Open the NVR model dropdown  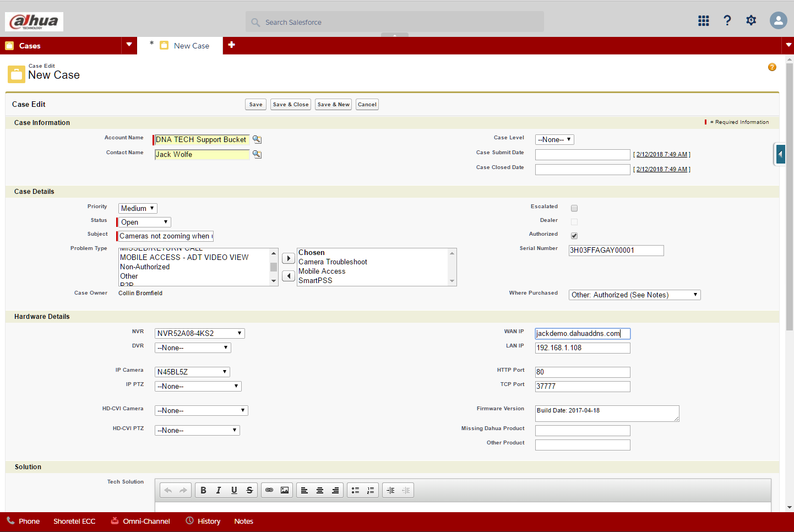click(x=199, y=334)
